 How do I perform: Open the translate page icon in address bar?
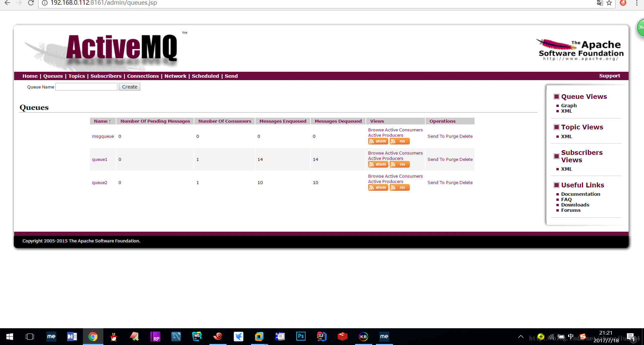pyautogui.click(x=600, y=3)
